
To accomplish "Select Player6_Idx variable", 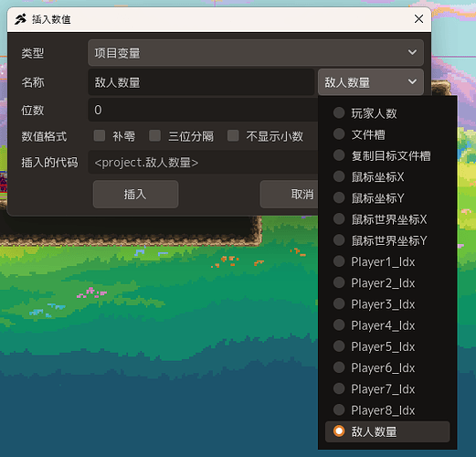I will [387, 367].
